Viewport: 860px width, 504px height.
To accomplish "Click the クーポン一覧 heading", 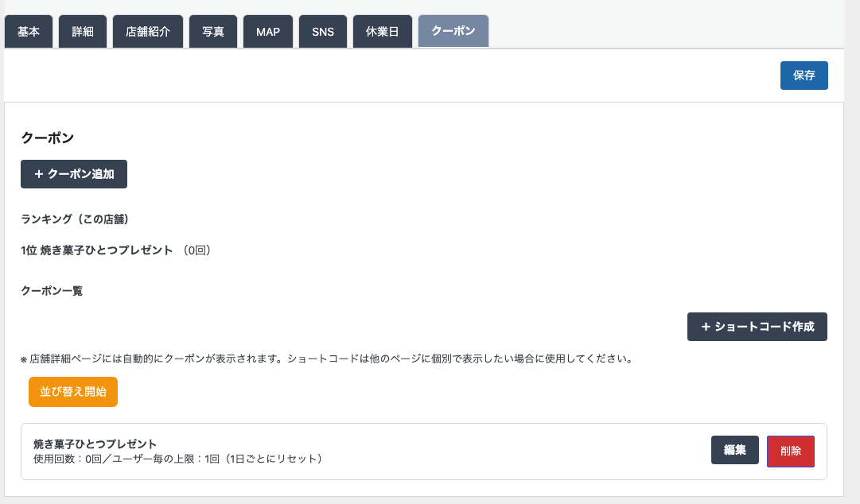I will pos(52,291).
